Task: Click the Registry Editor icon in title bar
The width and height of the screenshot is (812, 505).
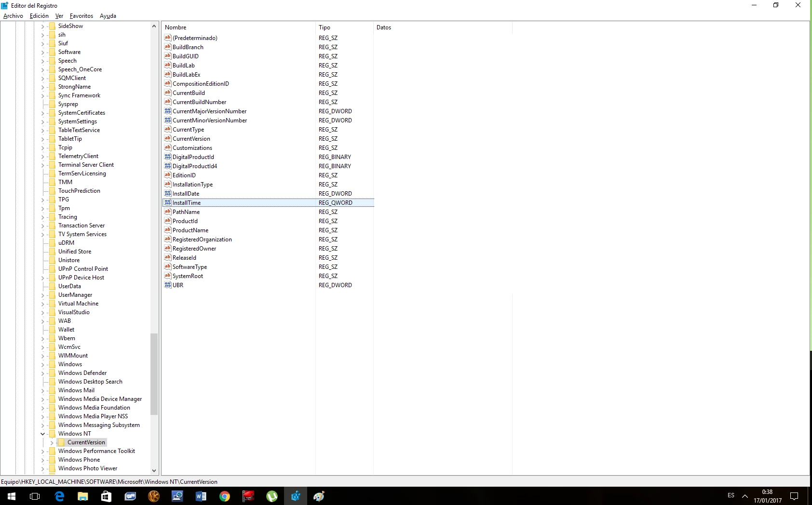Action: (x=5, y=5)
